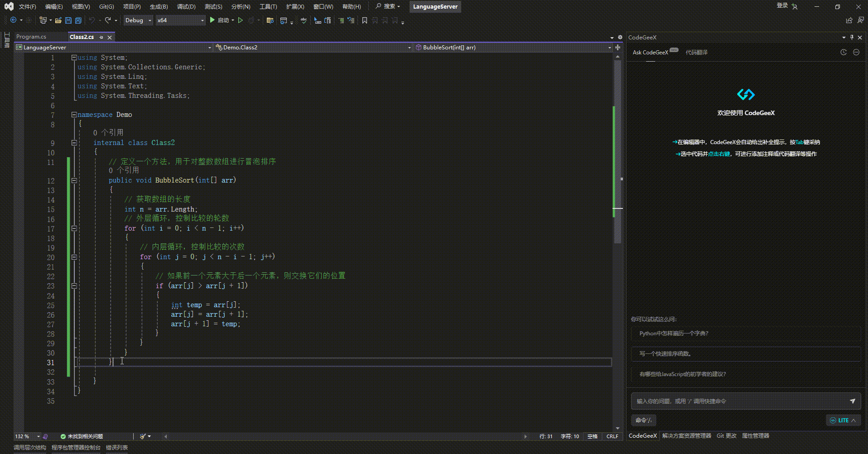Screen dimensions: 868x454
Task: Click the 搜索 search box in title bar
Action: [388, 6]
